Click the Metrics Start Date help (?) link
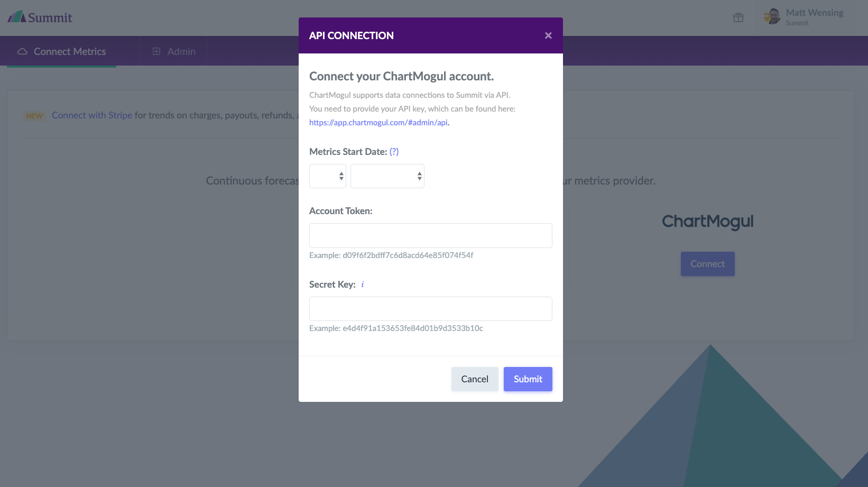Viewport: 868px width, 487px height. pyautogui.click(x=394, y=152)
